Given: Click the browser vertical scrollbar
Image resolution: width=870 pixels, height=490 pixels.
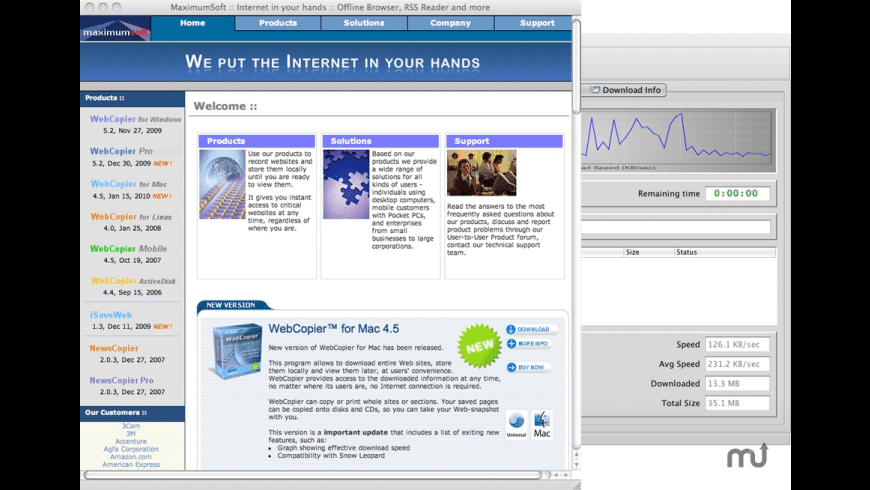Looking at the screenshot, I should tap(576, 67).
